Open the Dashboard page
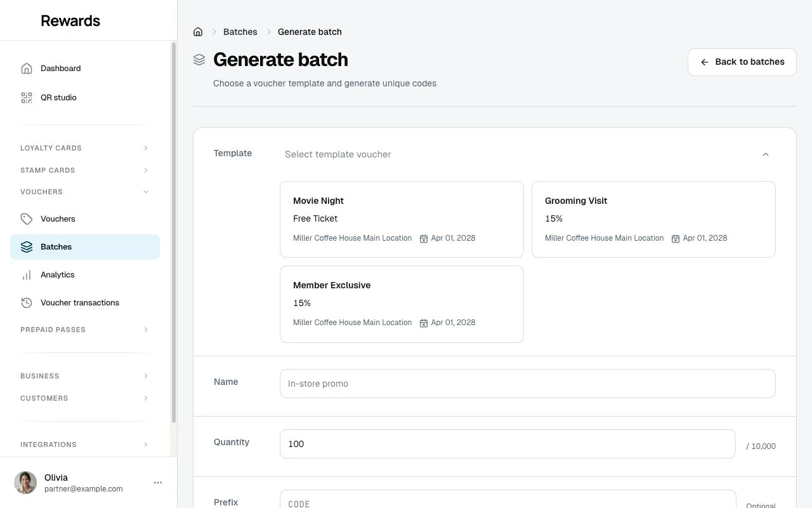Viewport: 812px width, 508px height. (85, 69)
